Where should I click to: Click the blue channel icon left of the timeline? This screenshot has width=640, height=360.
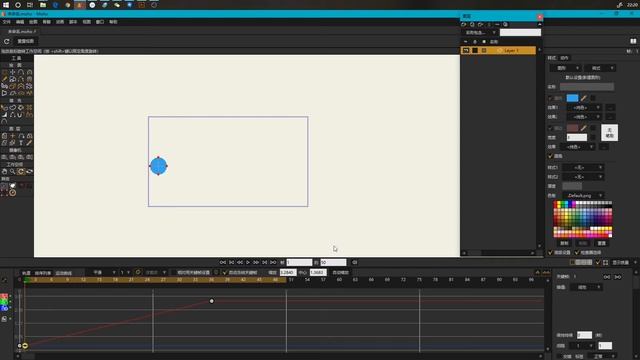(x=4, y=308)
